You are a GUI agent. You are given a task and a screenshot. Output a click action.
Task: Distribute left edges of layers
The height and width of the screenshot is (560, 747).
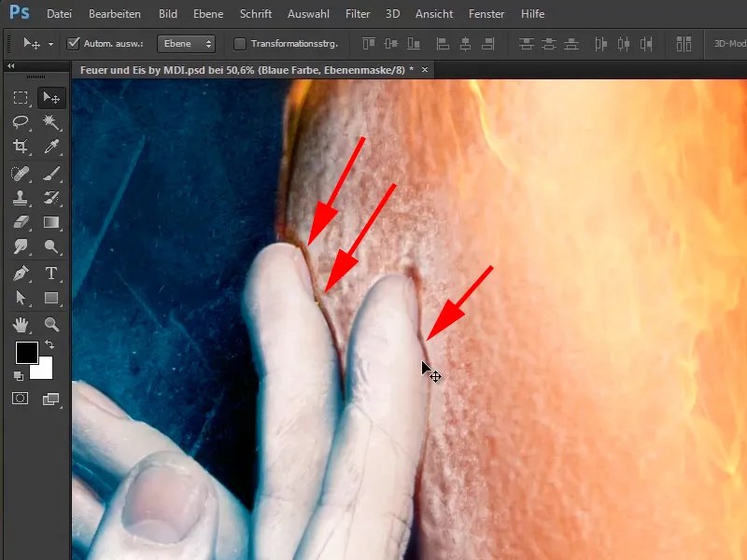pos(600,44)
